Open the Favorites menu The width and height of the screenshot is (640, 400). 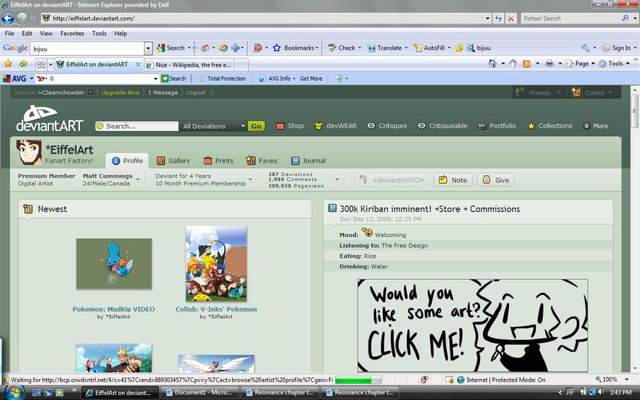72,33
